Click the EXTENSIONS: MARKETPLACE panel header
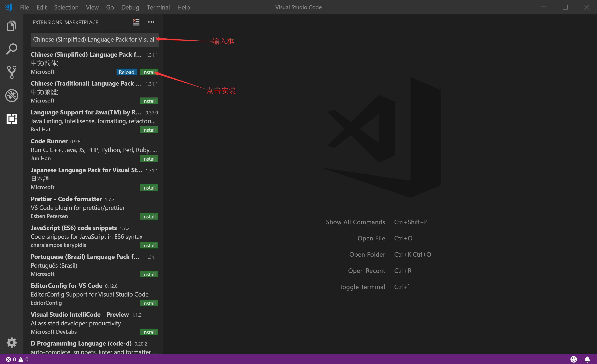Image resolution: width=597 pixels, height=364 pixels. [65, 22]
